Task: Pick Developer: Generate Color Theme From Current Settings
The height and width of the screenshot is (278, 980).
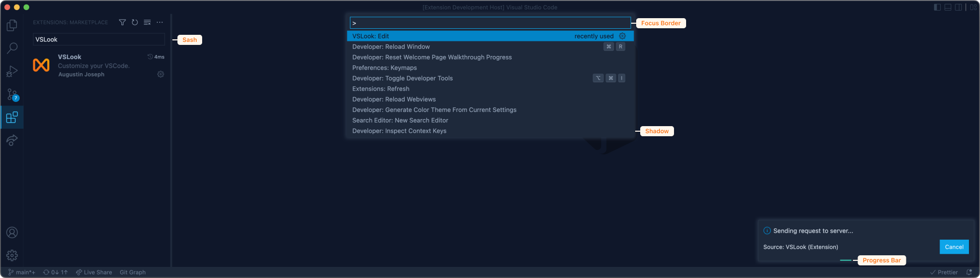Action: [490, 110]
